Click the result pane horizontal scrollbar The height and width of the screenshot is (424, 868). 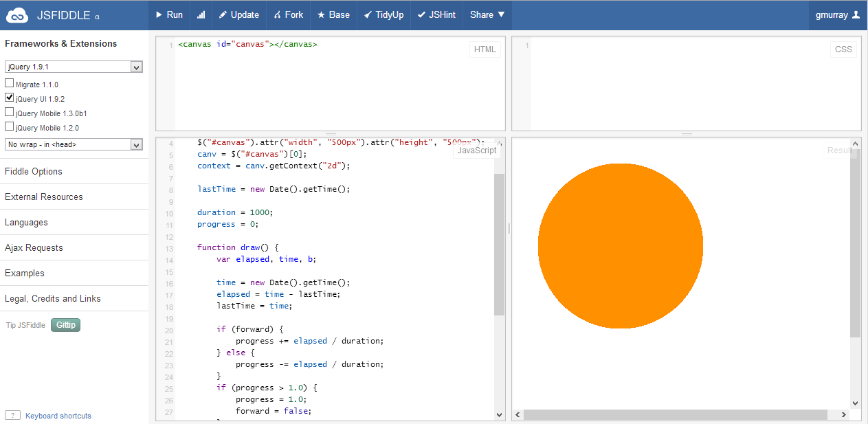(675, 415)
